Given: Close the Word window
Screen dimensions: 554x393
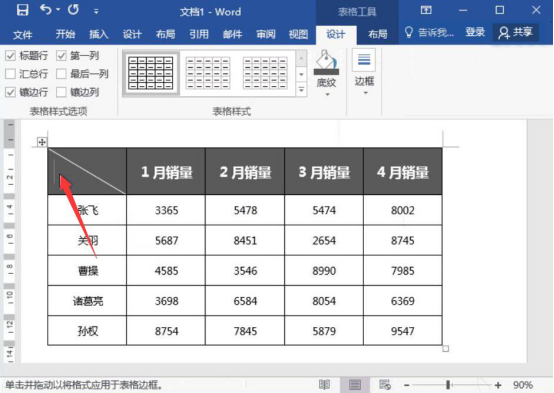Looking at the screenshot, I should click(536, 10).
